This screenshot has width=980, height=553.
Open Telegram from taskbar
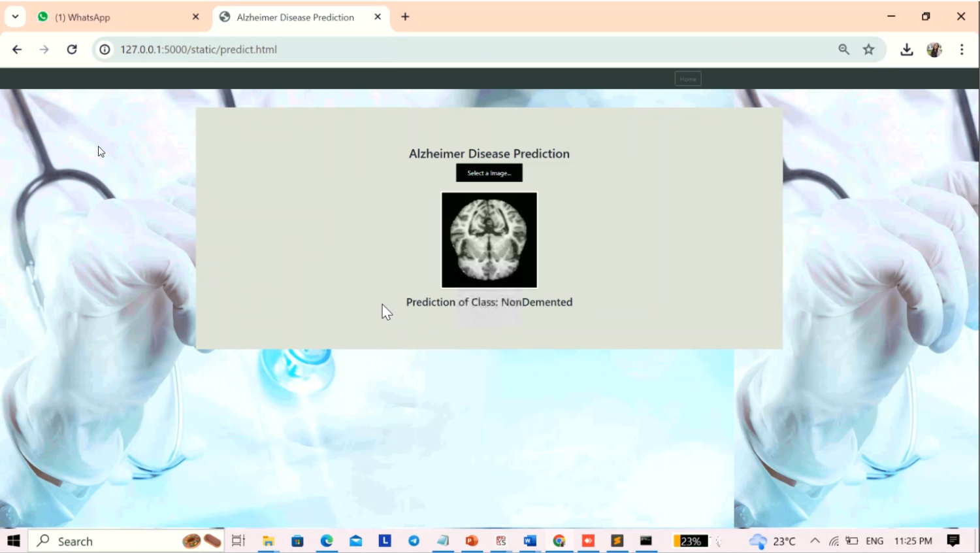[414, 541]
